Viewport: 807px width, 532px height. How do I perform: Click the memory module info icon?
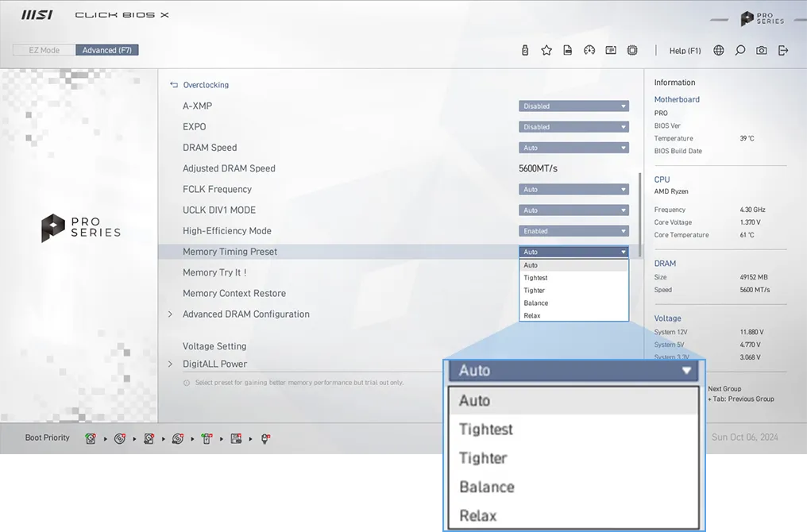coord(611,51)
